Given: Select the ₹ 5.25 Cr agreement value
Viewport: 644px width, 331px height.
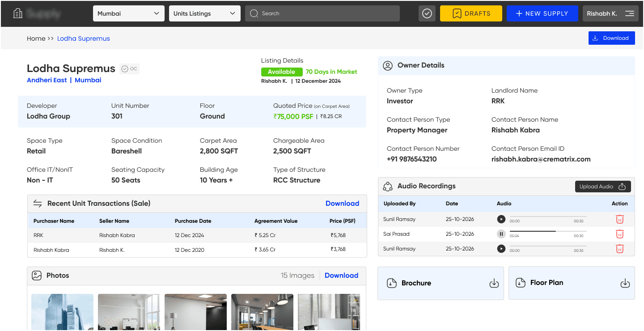Looking at the screenshot, I should click(x=265, y=235).
